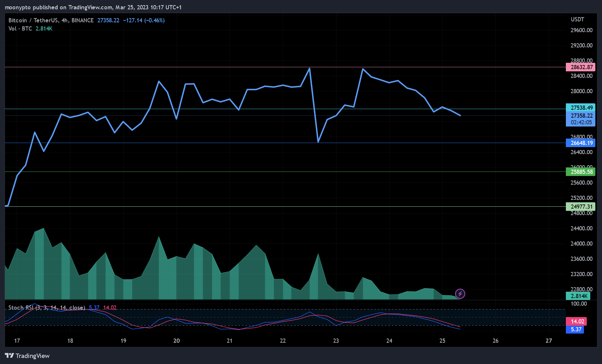Click date 17 on time axis
The width and height of the screenshot is (602, 364).
tap(17, 341)
